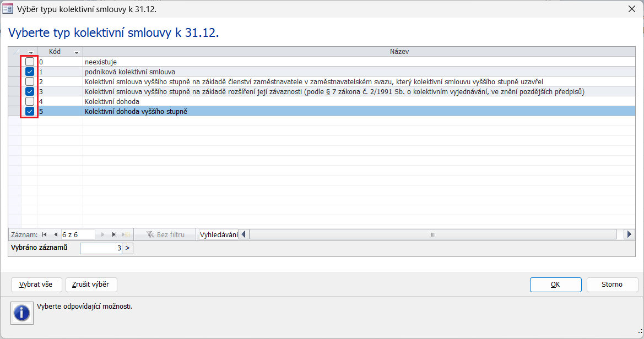Close the dialog with the X button

pyautogui.click(x=632, y=9)
